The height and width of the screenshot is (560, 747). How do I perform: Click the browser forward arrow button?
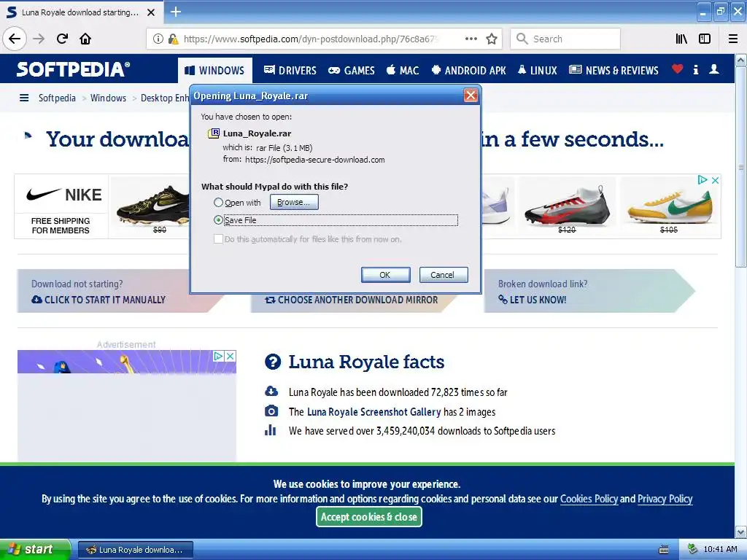pos(39,39)
